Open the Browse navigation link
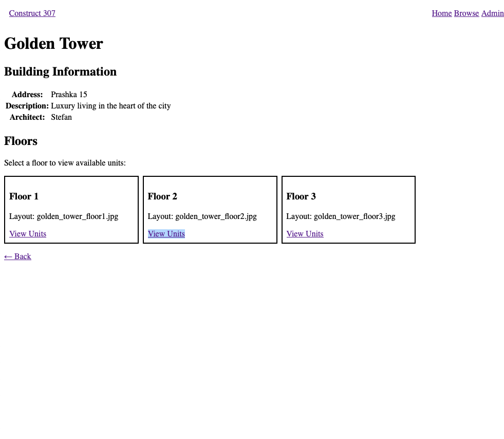 (x=466, y=13)
